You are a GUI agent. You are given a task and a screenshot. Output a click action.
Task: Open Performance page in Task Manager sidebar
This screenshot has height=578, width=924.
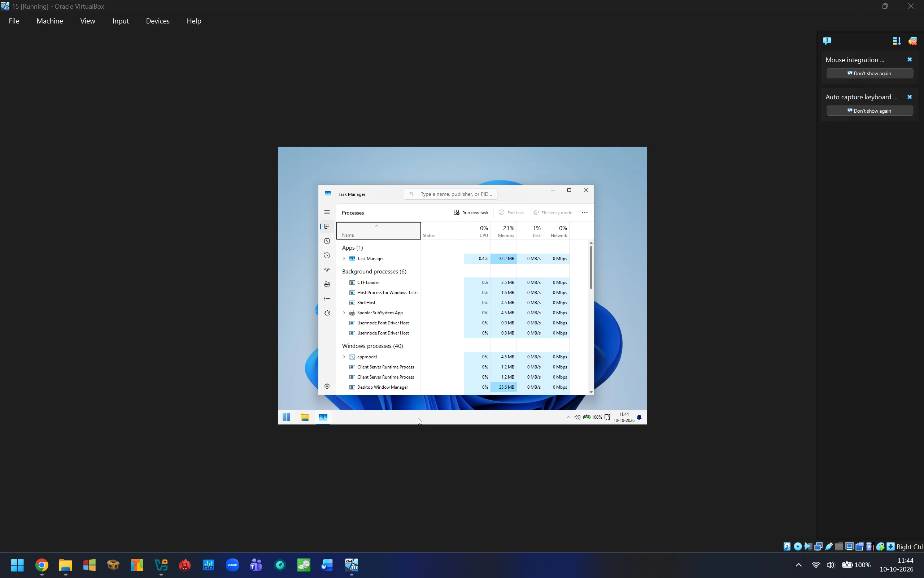[x=327, y=241]
